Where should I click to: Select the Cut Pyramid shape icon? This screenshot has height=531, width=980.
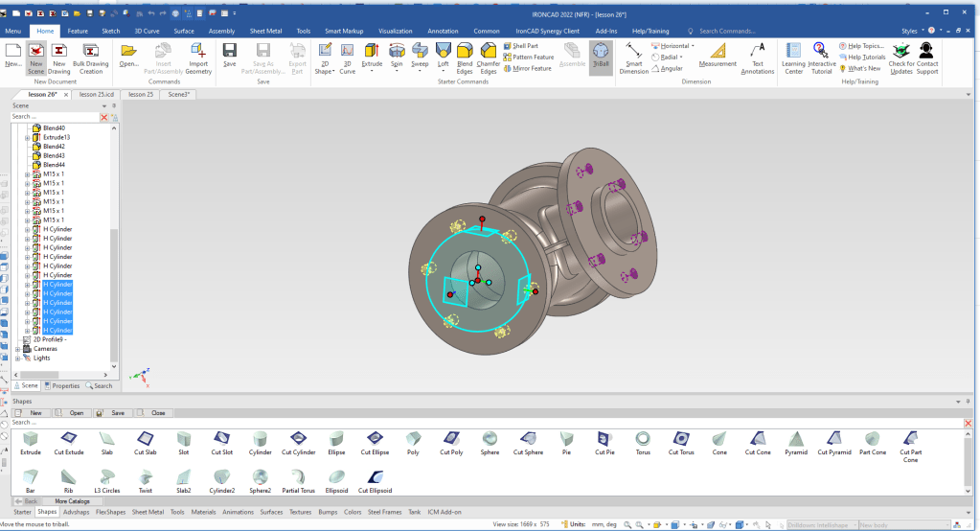pyautogui.click(x=832, y=439)
